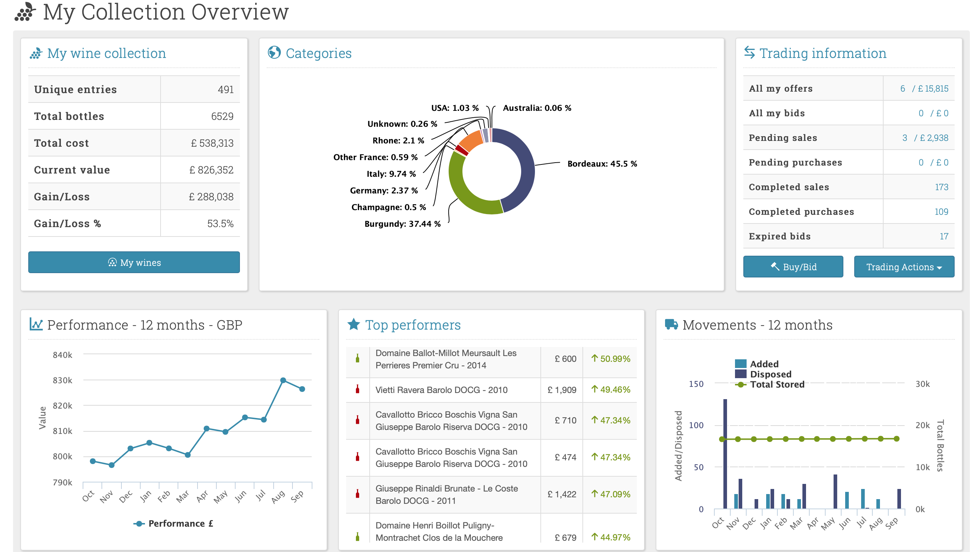This screenshot has width=980, height=552.
Task: Open the Completed sales count 173
Action: [941, 187]
